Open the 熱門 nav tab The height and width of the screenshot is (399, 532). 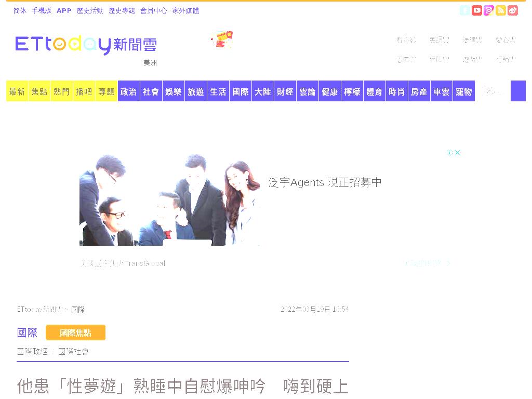[x=62, y=91]
